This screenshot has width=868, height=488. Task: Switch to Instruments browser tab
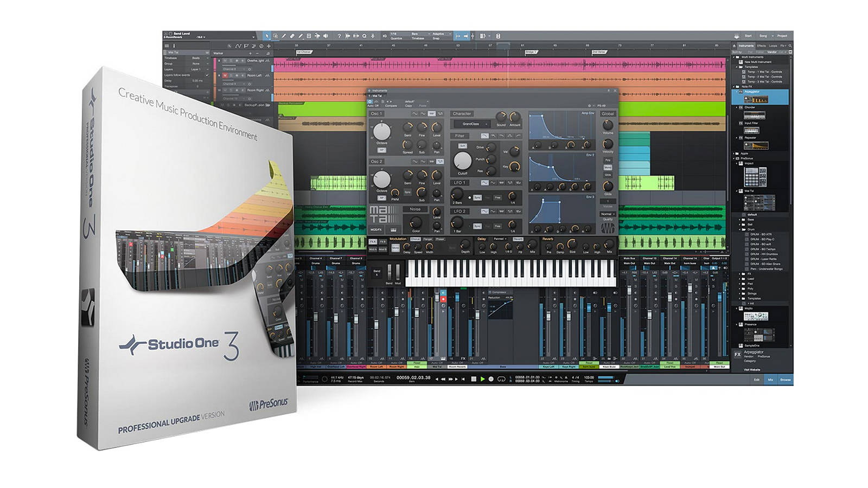[x=746, y=46]
